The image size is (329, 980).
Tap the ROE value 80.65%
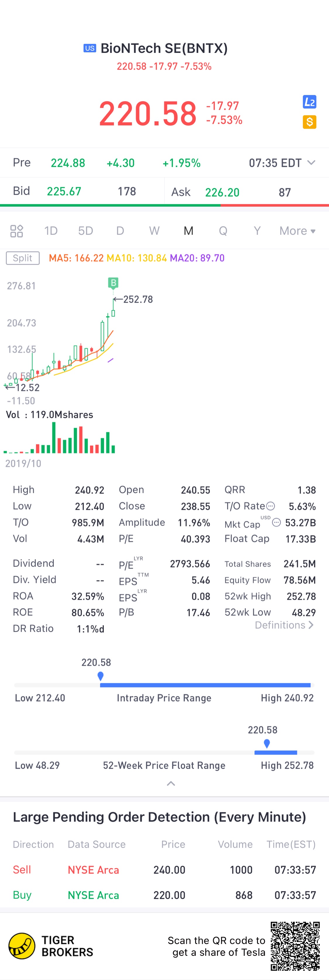pos(88,612)
